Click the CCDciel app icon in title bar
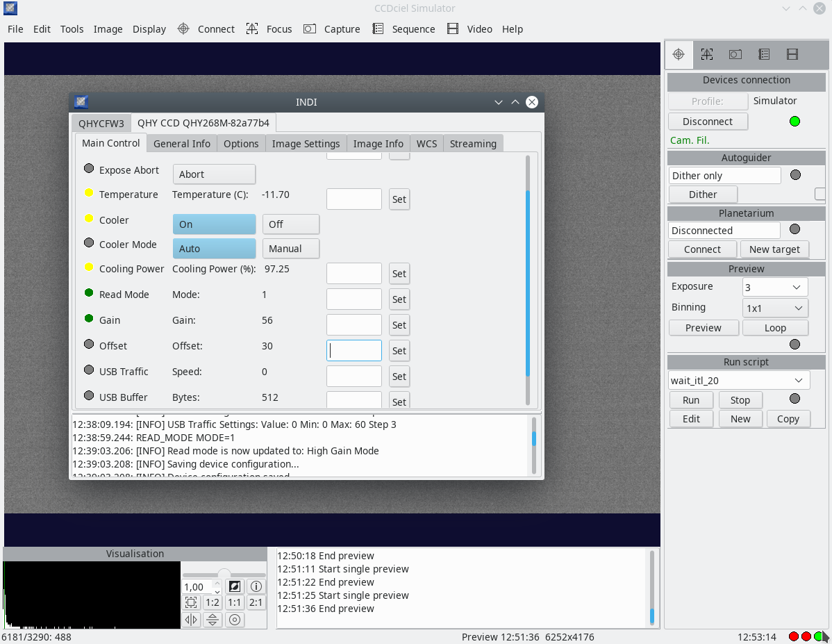Viewport: 832px width, 644px height. pyautogui.click(x=10, y=8)
